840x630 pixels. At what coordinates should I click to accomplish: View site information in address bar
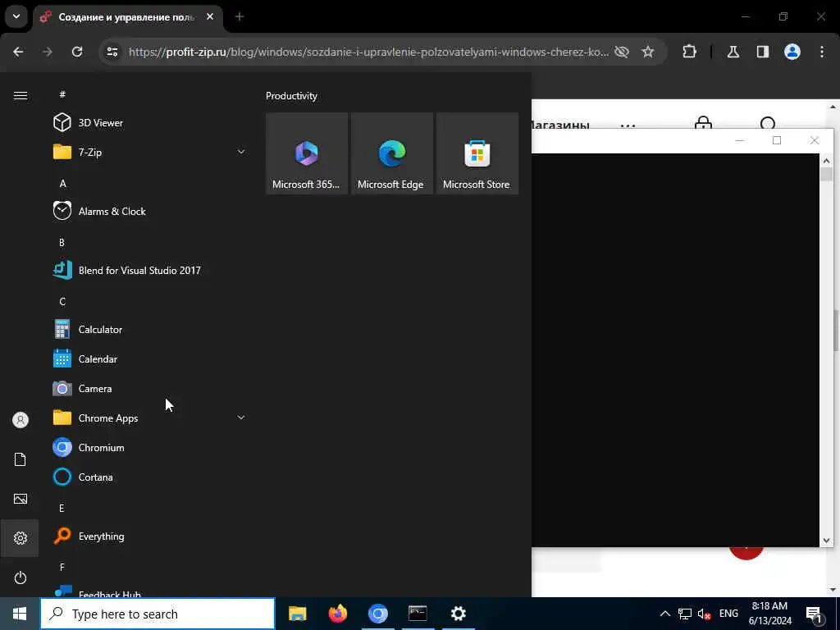click(112, 52)
